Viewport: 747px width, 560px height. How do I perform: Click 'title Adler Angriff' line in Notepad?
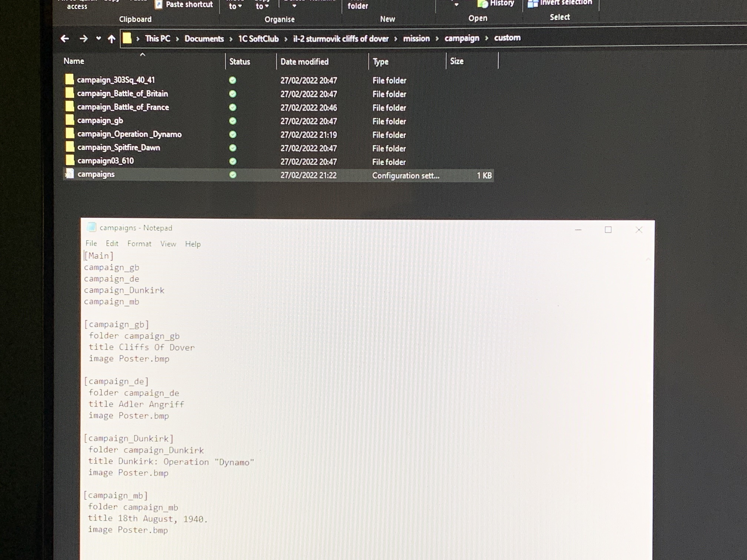tap(136, 404)
